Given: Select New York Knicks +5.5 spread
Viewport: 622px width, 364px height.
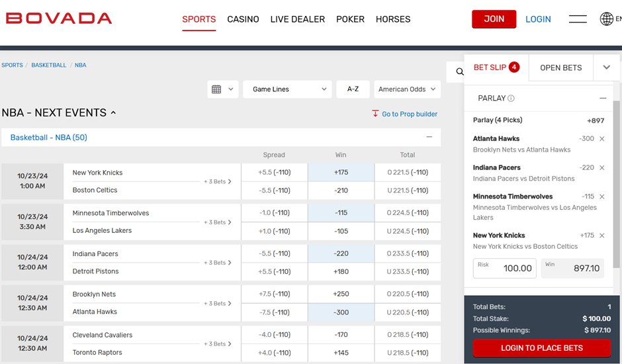Looking at the screenshot, I should coord(274,172).
